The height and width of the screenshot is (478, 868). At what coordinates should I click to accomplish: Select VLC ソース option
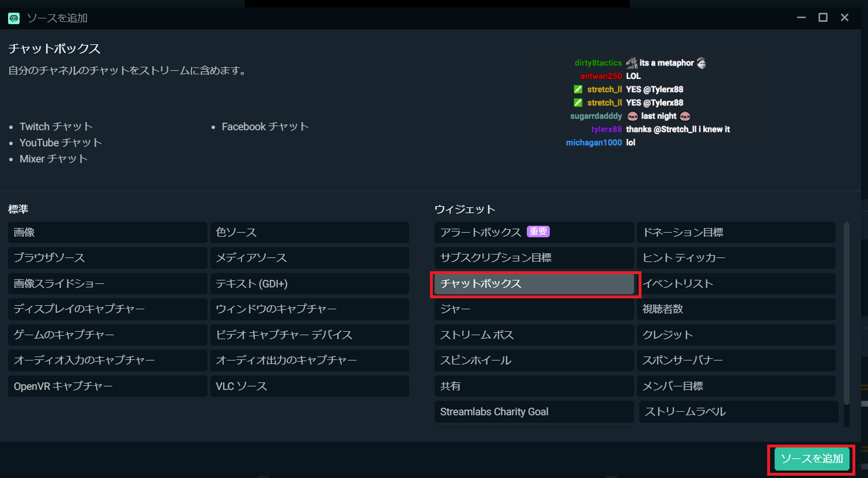(310, 386)
